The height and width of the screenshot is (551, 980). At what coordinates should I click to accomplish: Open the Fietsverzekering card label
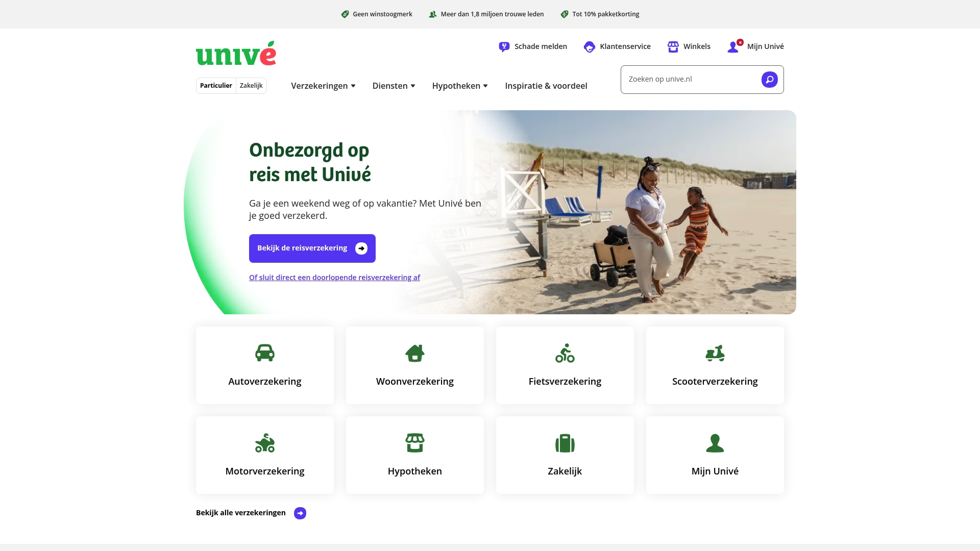tap(565, 382)
